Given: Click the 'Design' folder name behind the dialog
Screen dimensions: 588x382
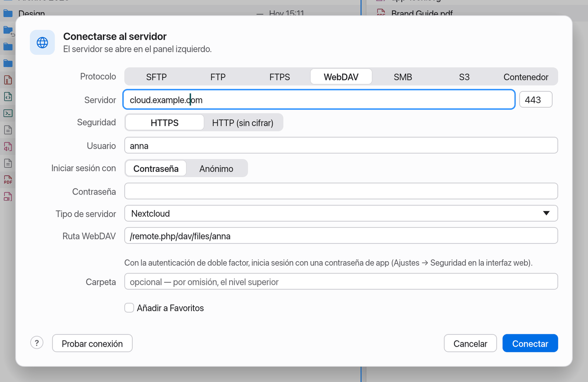Looking at the screenshot, I should (x=32, y=14).
